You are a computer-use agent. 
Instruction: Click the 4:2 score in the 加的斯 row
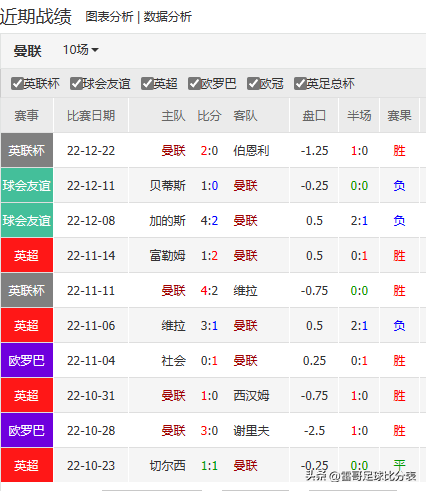pos(209,221)
